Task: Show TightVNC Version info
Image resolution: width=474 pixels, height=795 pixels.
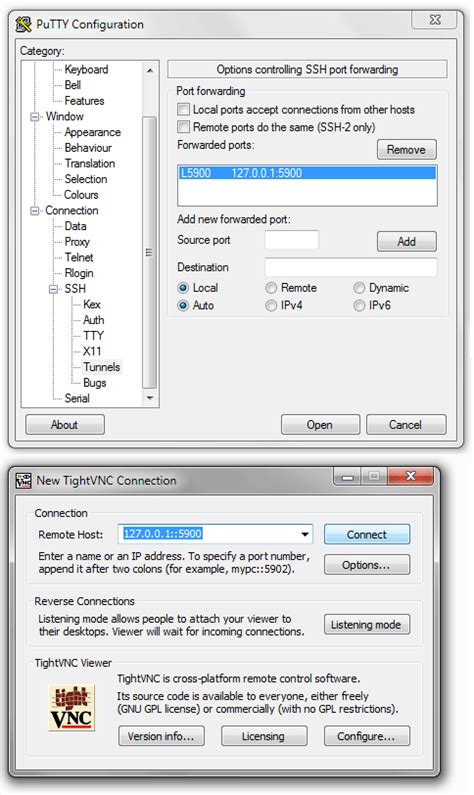Action: coord(161,736)
